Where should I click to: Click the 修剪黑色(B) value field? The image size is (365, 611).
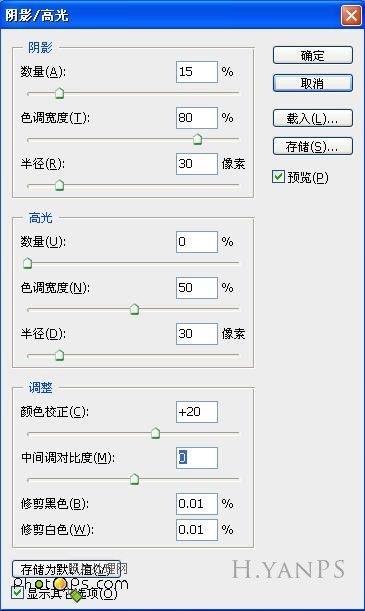coord(197,504)
